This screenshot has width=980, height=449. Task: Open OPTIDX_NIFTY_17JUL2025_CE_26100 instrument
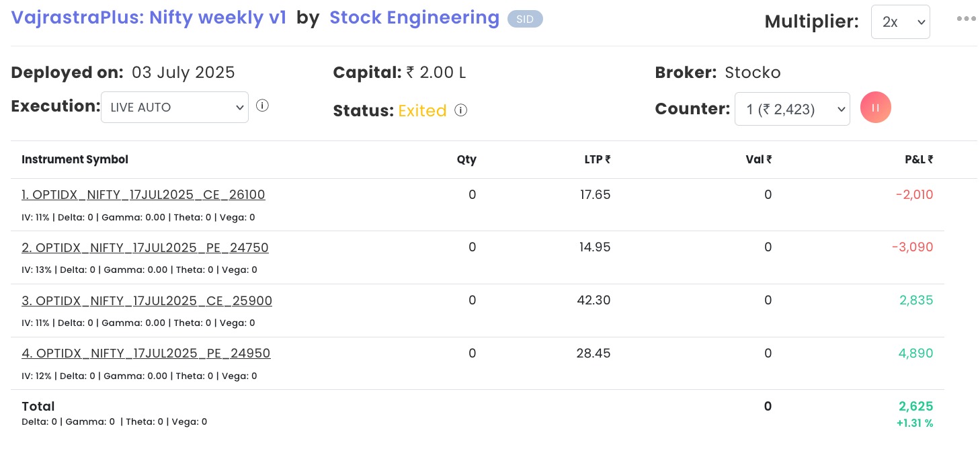tap(143, 195)
